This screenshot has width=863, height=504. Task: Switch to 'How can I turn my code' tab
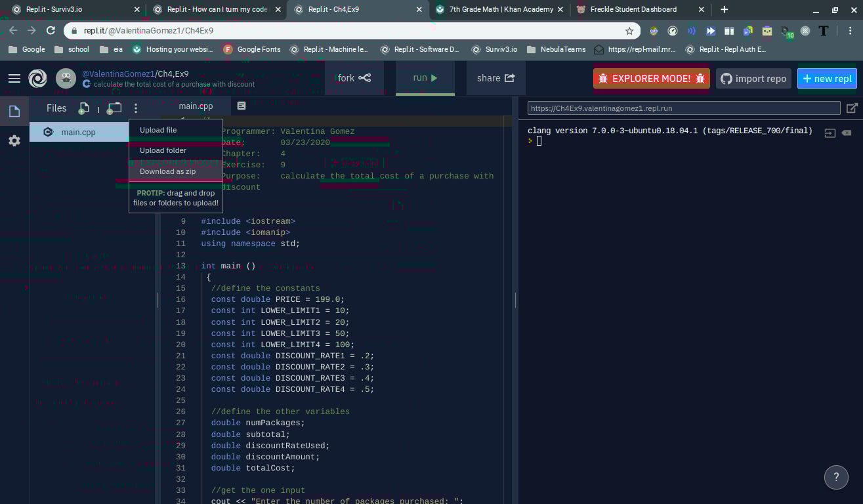pos(217,9)
